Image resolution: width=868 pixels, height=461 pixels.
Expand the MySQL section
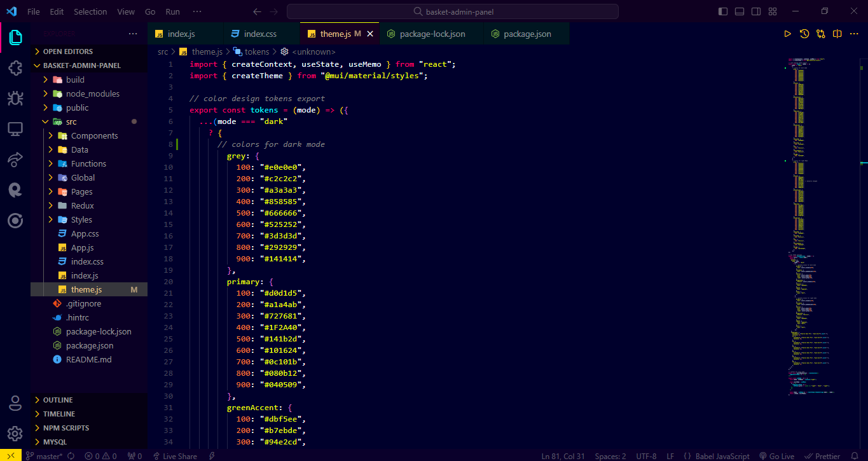pos(89,442)
